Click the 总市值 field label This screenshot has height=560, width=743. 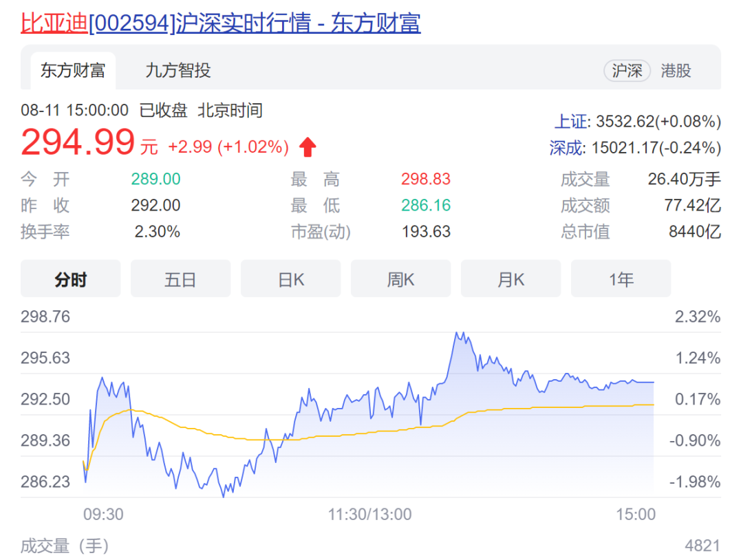click(585, 232)
